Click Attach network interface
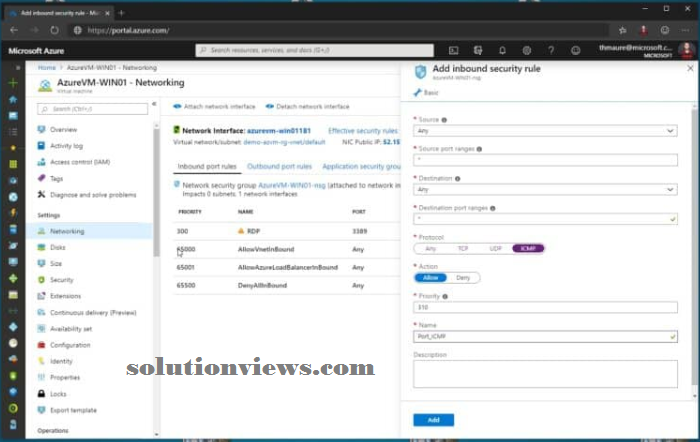This screenshot has height=442, width=700. coord(215,106)
